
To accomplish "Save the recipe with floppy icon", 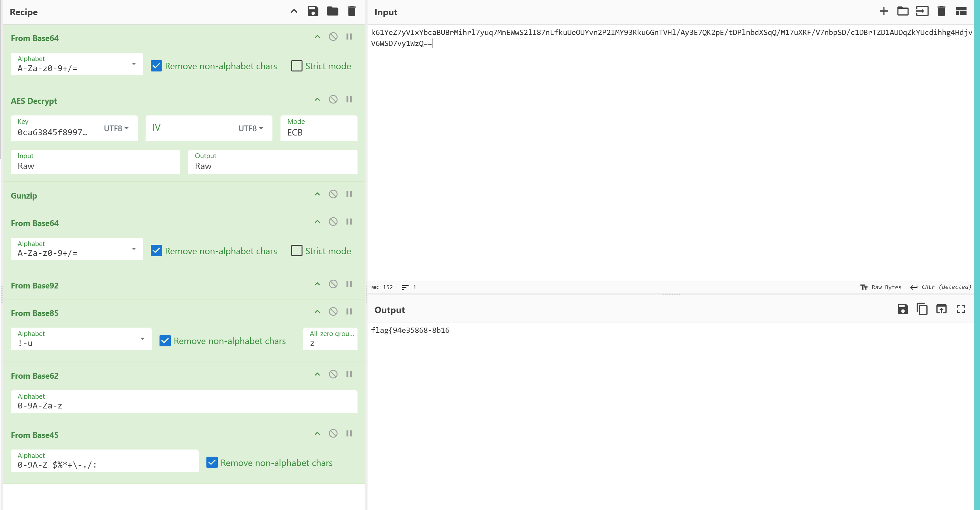I will coord(313,11).
